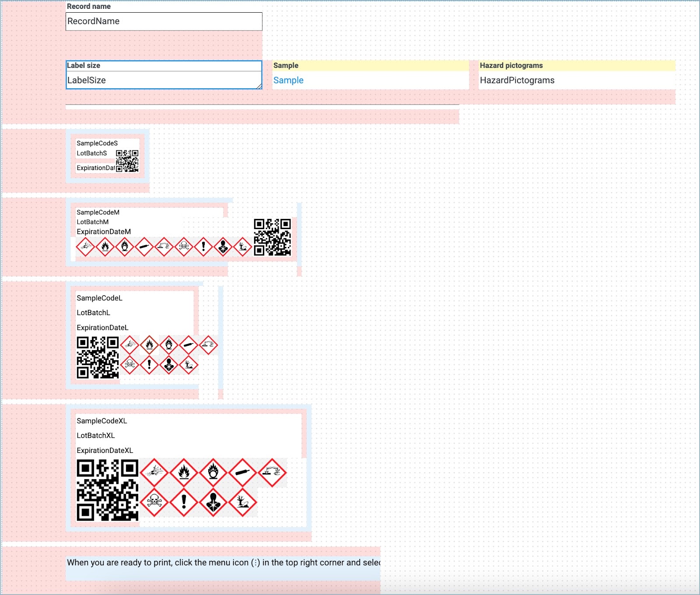Click the exclamation mark pictogram in the SampleCodeM label
Viewport: 700px width, 595px height.
203,247
